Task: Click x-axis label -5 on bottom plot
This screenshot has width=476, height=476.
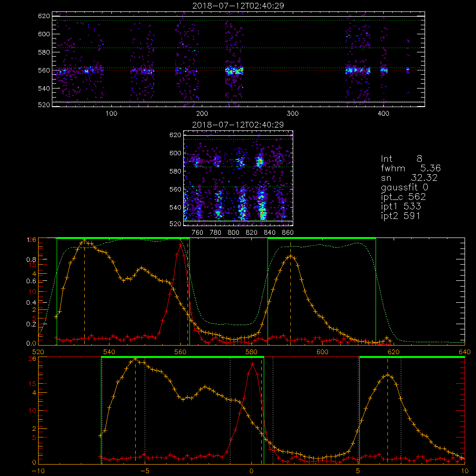Action: (145, 471)
